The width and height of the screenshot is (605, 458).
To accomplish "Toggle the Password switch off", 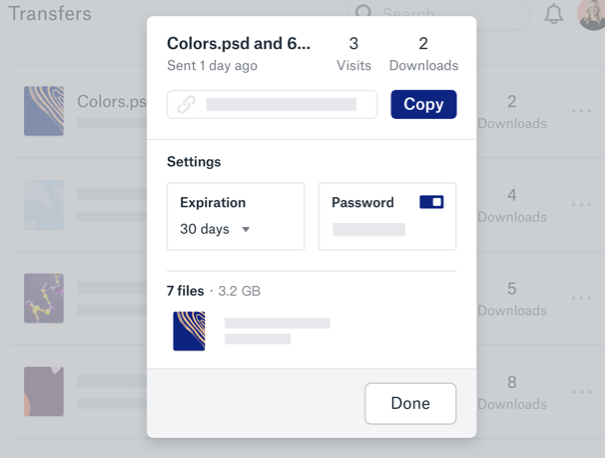I will pos(432,202).
